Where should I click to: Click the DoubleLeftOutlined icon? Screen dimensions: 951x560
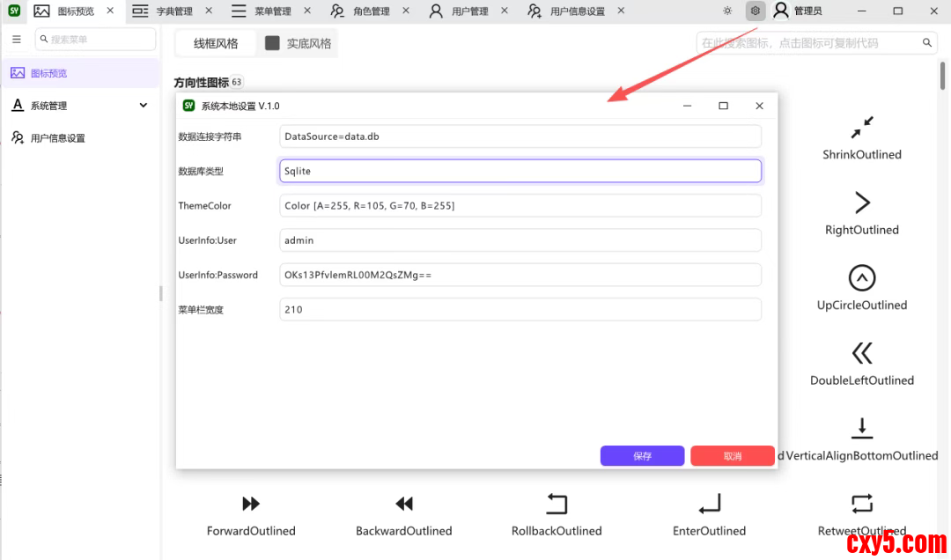[861, 354]
